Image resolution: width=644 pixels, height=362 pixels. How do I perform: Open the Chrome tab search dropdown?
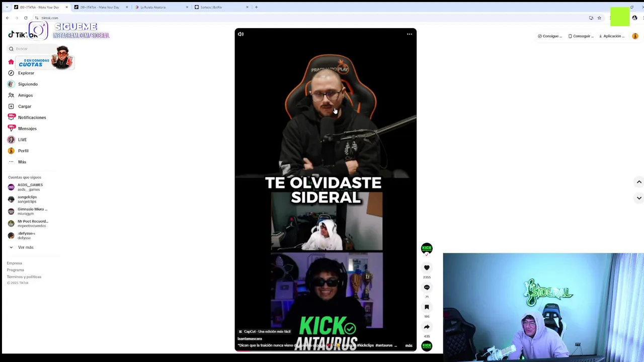click(x=7, y=7)
